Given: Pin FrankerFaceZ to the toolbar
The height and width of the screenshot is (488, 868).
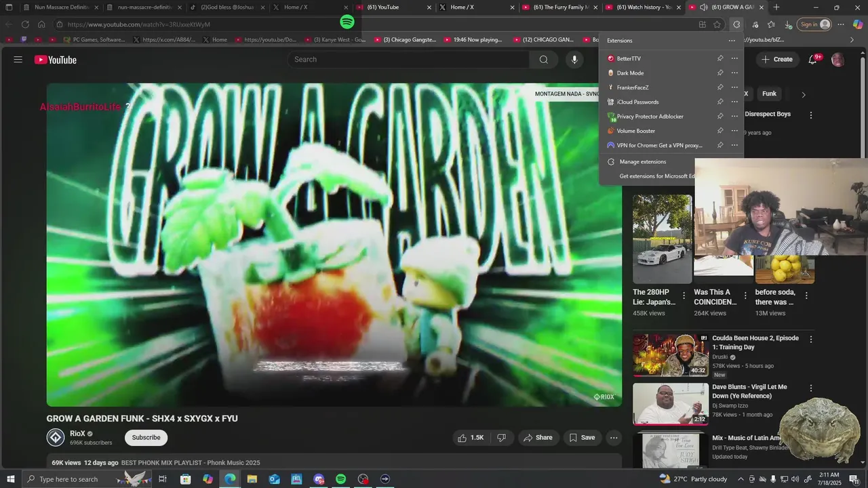Looking at the screenshot, I should [720, 87].
